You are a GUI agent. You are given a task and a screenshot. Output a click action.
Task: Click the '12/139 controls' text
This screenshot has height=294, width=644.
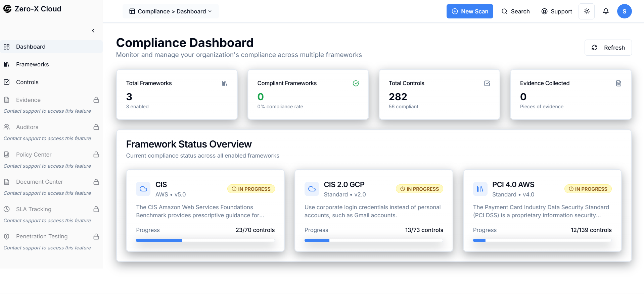(591, 230)
